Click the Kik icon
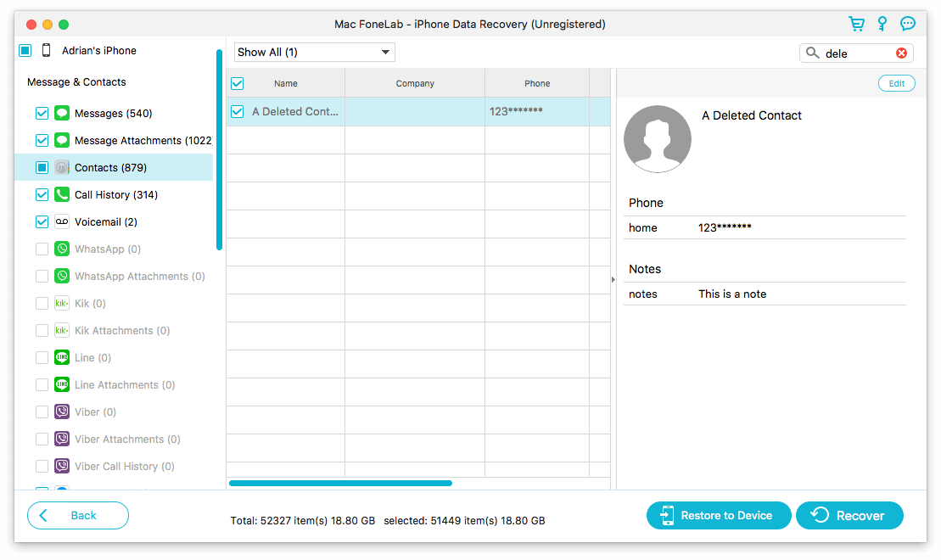Viewport: 941px width, 560px height. tap(62, 303)
